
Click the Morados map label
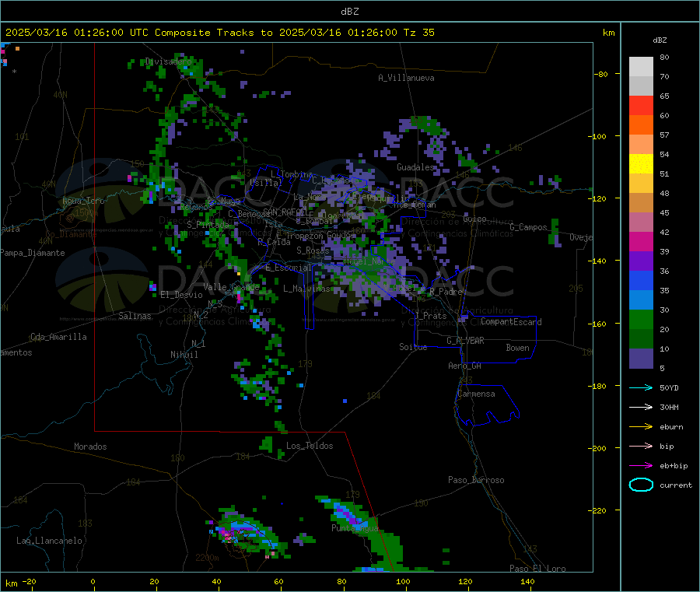click(90, 447)
